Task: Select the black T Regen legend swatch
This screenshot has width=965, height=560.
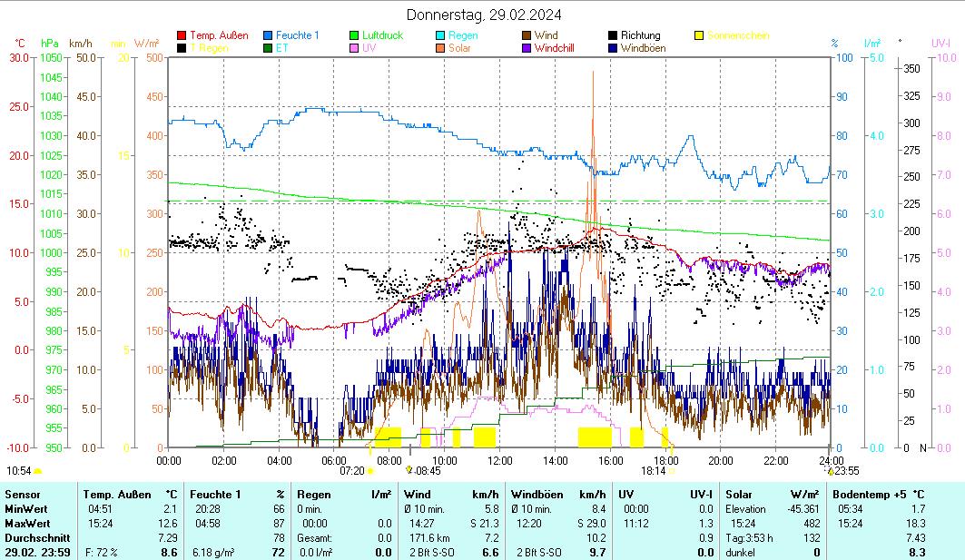Action: [182, 48]
